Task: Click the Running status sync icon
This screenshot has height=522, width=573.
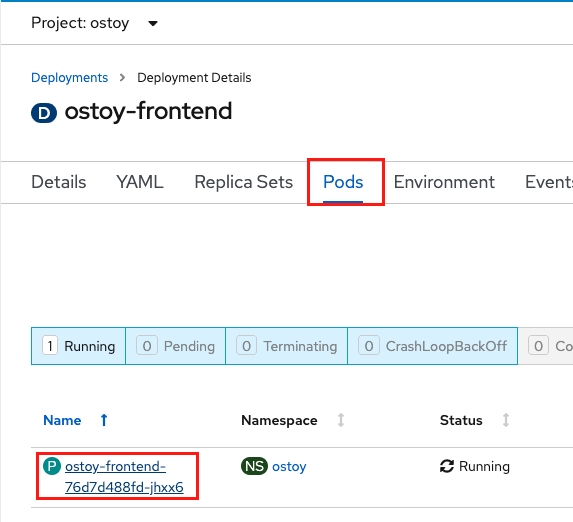Action: point(447,466)
